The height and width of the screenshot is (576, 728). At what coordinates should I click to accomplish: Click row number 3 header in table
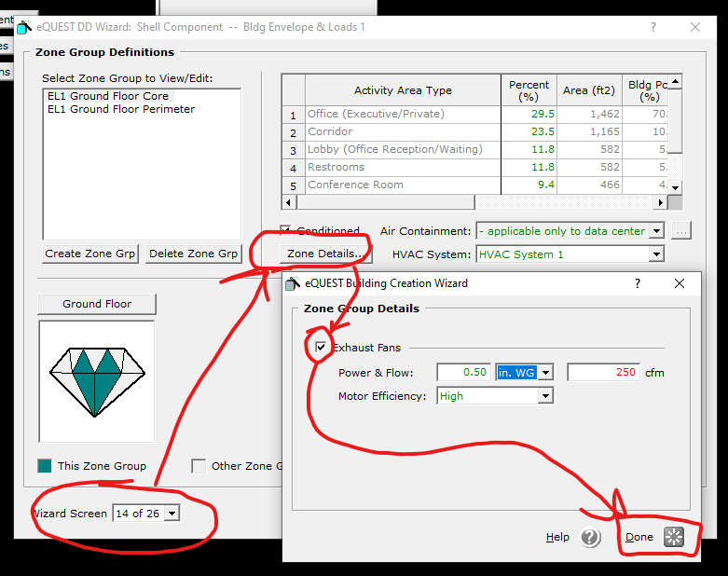click(294, 150)
